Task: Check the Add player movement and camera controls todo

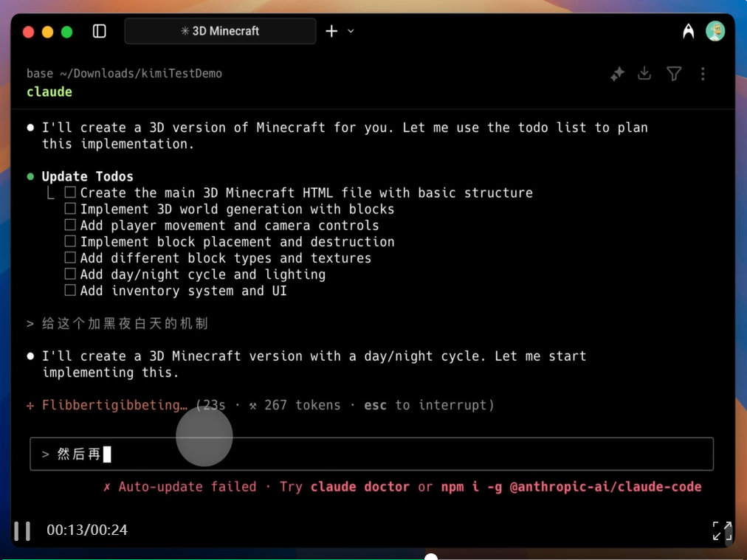Action: click(70, 225)
